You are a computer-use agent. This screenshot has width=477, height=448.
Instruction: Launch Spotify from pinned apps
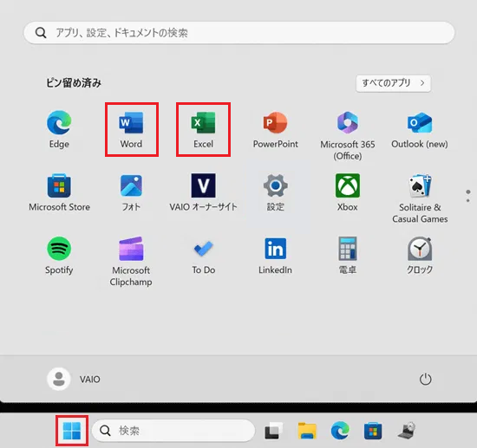point(59,256)
